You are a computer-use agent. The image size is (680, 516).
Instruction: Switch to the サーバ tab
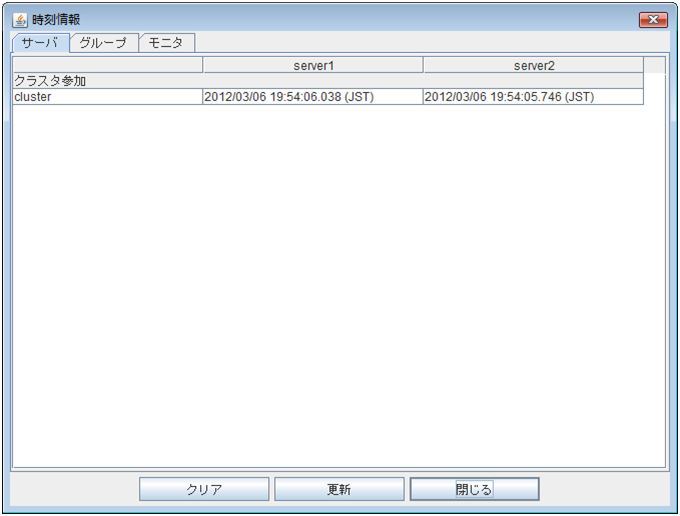pyautogui.click(x=40, y=43)
